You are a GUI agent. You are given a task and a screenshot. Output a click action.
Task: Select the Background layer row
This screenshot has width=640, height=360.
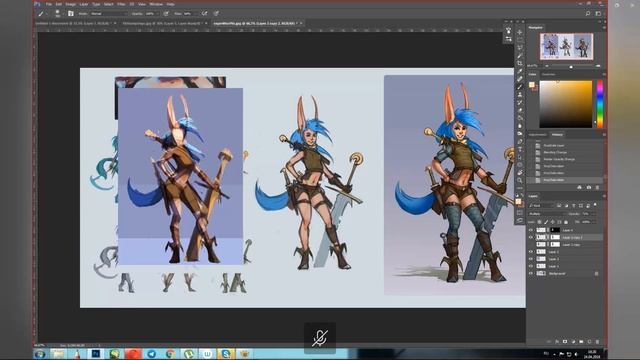click(565, 273)
